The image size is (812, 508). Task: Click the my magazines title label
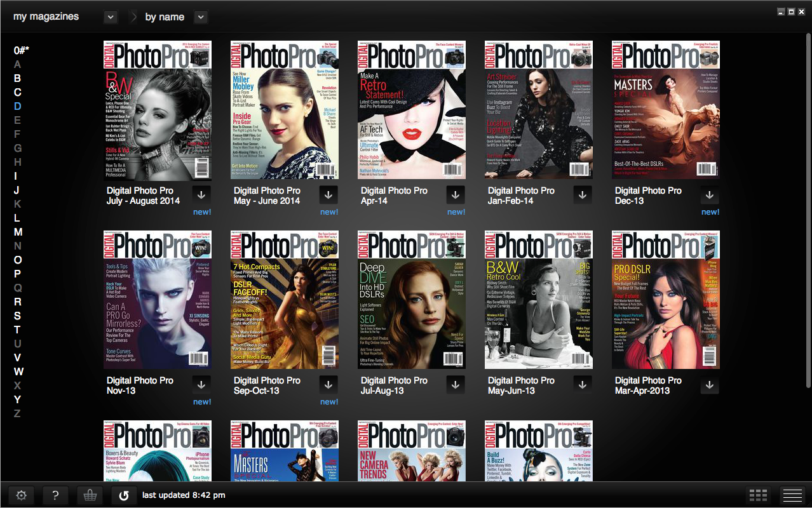[x=46, y=17]
